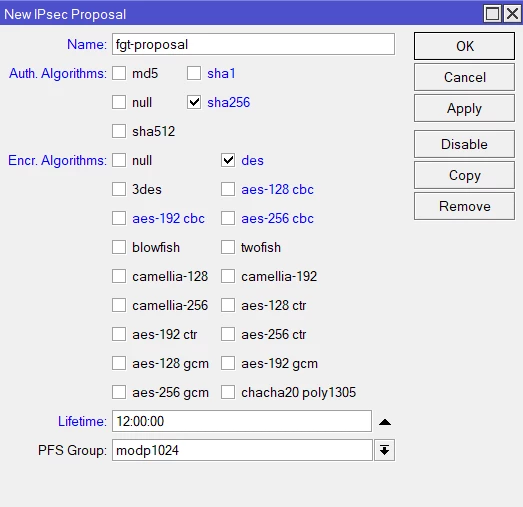The image size is (523, 507).
Task: Enable camellia-128 encryption
Action: [x=119, y=276]
